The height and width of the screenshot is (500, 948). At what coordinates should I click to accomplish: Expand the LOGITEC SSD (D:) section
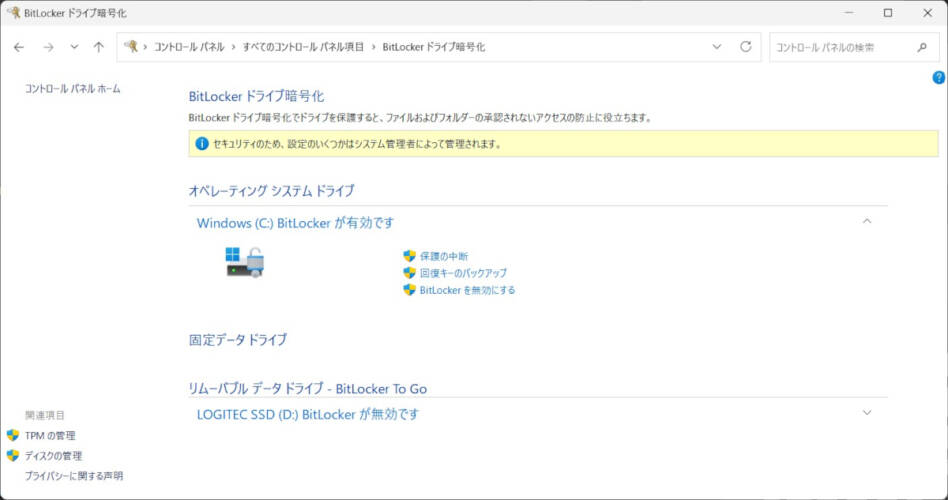867,413
